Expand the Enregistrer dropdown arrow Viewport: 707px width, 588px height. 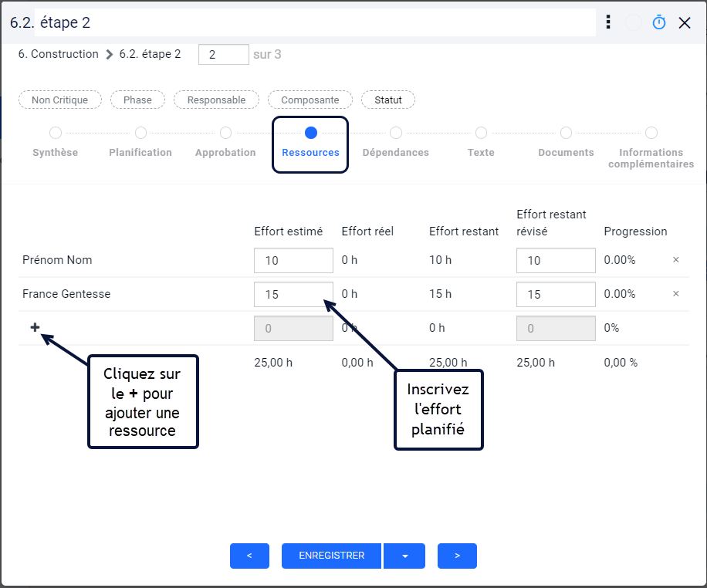pos(404,556)
